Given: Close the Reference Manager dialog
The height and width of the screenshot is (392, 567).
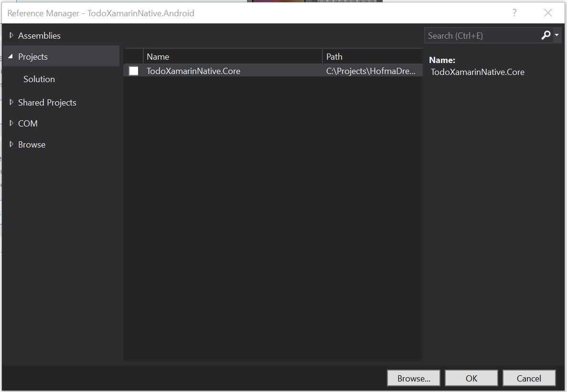Looking at the screenshot, I should point(548,13).
